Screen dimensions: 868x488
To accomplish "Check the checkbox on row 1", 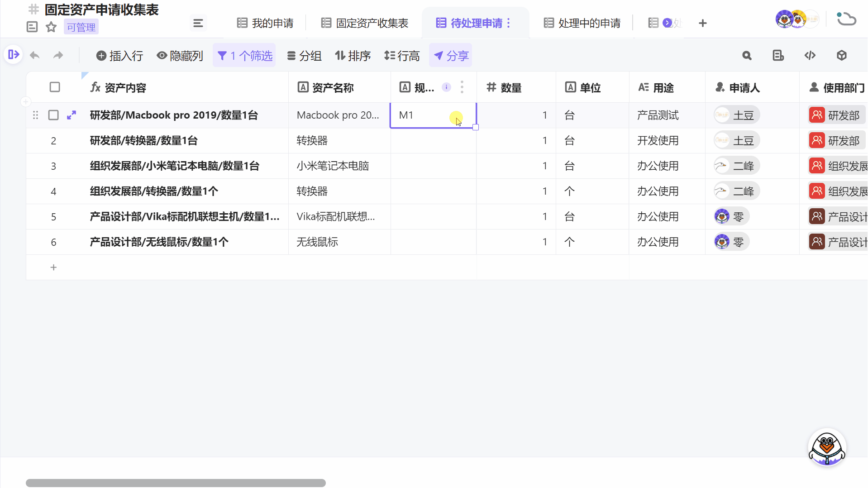I will [x=53, y=115].
